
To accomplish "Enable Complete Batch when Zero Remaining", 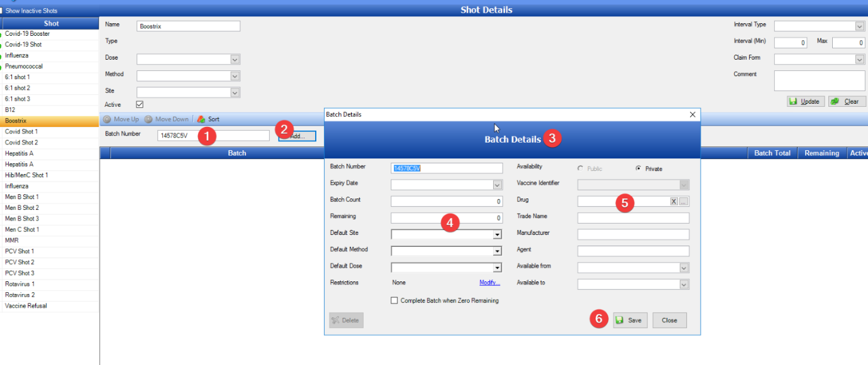I will (x=394, y=301).
